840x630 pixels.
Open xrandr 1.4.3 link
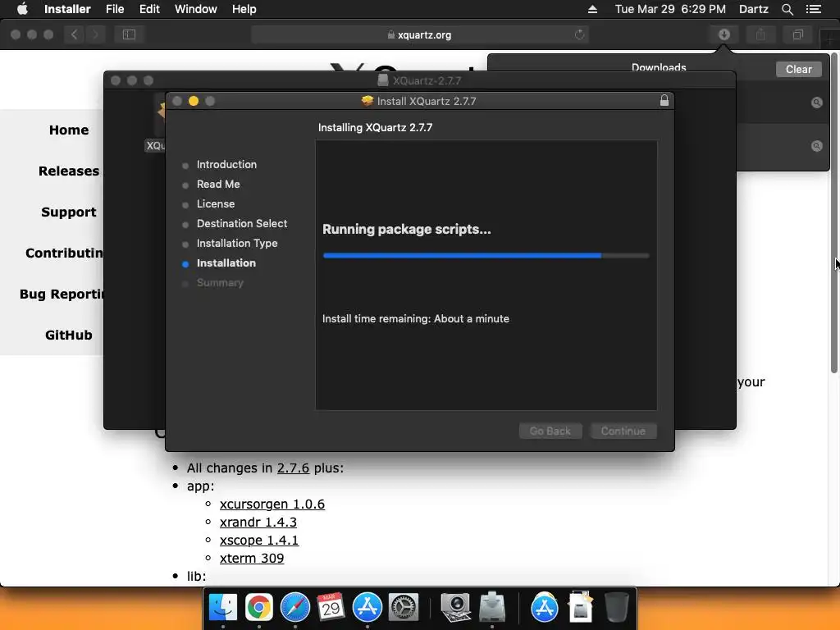point(258,522)
